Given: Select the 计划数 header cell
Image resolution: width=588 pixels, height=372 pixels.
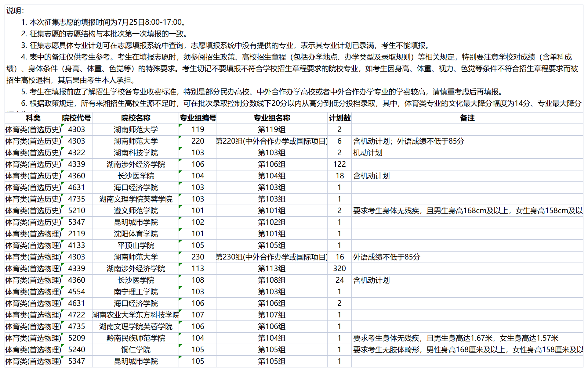Looking at the screenshot, I should 339,118.
